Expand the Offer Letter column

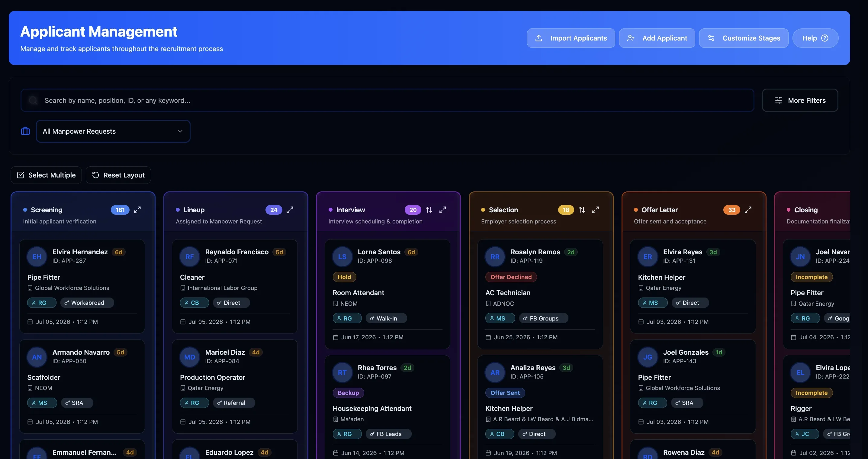[748, 210]
